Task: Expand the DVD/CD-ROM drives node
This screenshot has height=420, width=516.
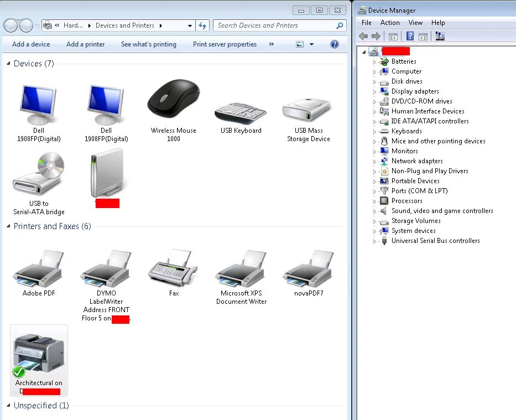Action: [x=374, y=102]
